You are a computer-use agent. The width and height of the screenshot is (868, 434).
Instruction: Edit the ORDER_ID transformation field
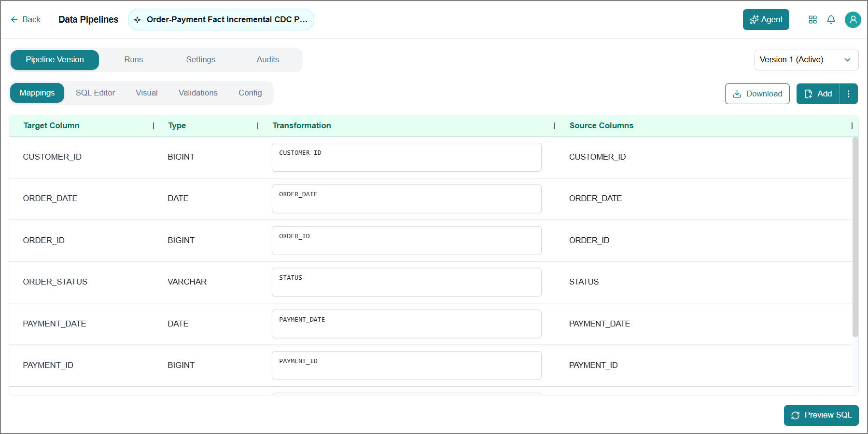(x=406, y=241)
